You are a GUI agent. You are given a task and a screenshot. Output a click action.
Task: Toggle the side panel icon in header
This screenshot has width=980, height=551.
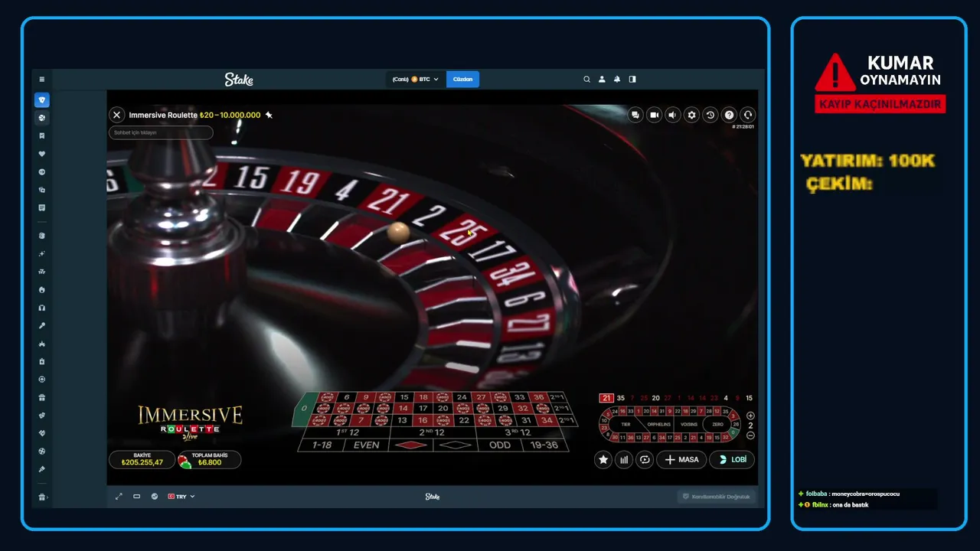(x=632, y=79)
